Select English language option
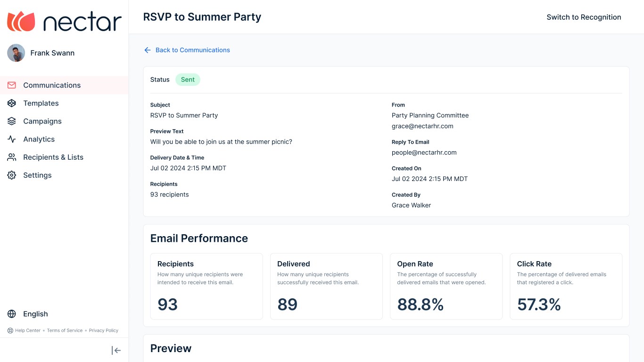This screenshot has height=362, width=644. coord(35,314)
